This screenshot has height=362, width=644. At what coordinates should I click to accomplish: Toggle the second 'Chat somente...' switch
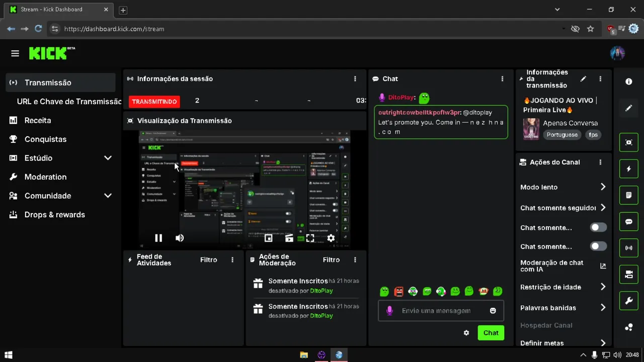(x=598, y=246)
